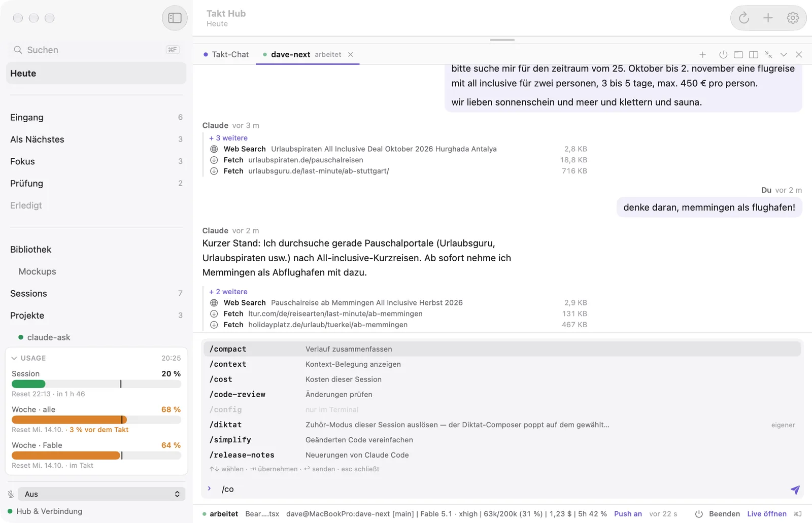Choose /context command from list
The height and width of the screenshot is (523, 812).
click(x=502, y=364)
